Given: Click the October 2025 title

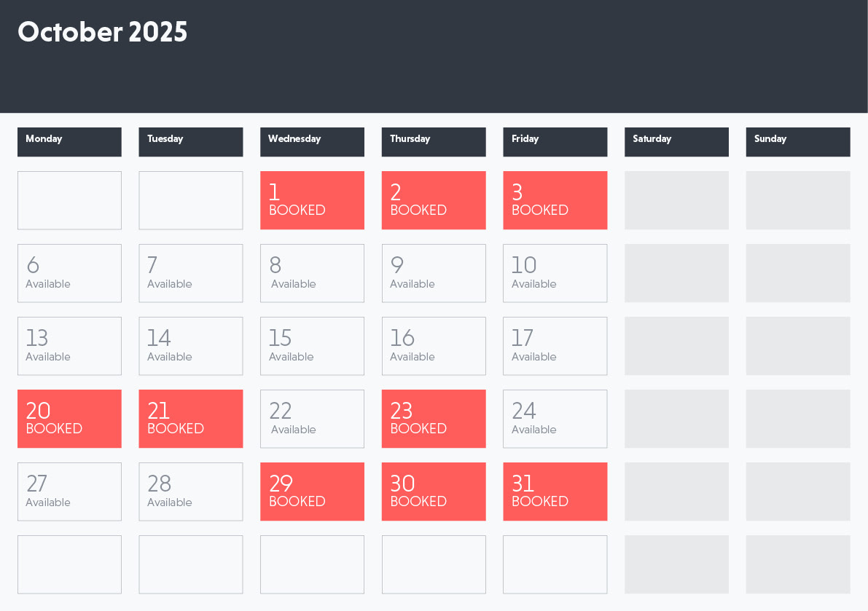Looking at the screenshot, I should (x=103, y=31).
